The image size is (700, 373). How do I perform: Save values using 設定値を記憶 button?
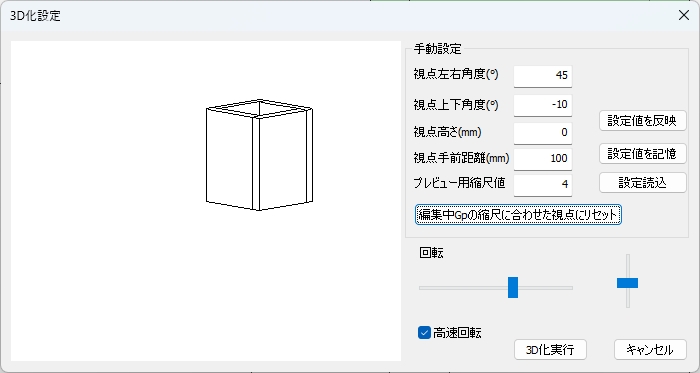pos(642,153)
